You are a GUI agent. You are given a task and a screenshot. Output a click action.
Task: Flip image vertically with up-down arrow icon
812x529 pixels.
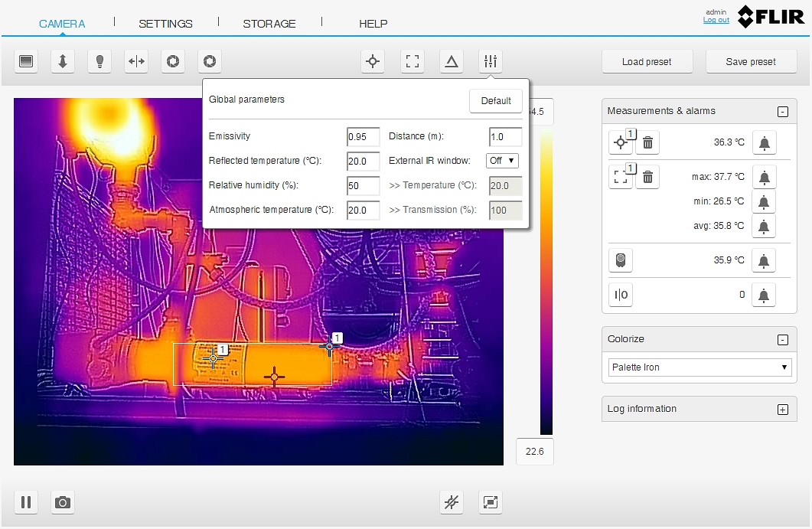click(63, 62)
